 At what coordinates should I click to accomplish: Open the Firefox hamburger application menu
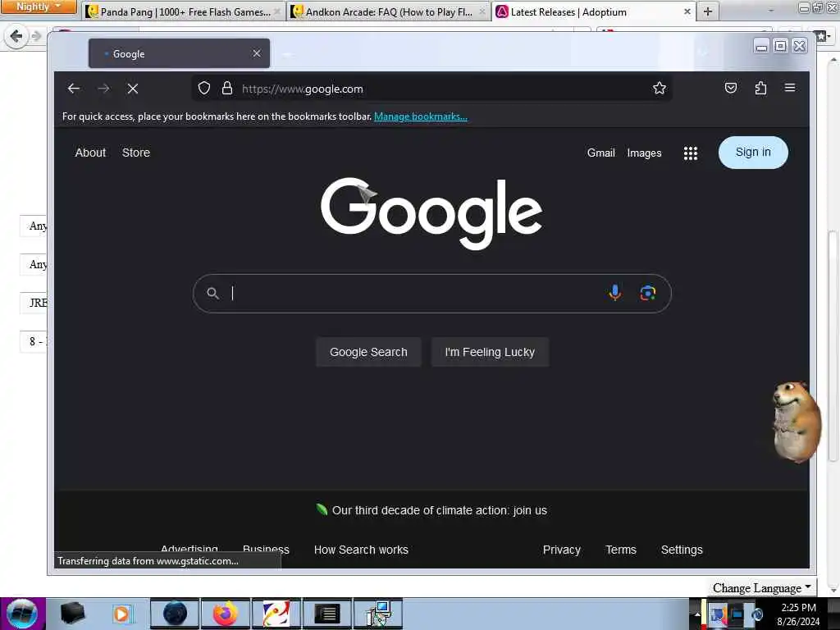(790, 88)
